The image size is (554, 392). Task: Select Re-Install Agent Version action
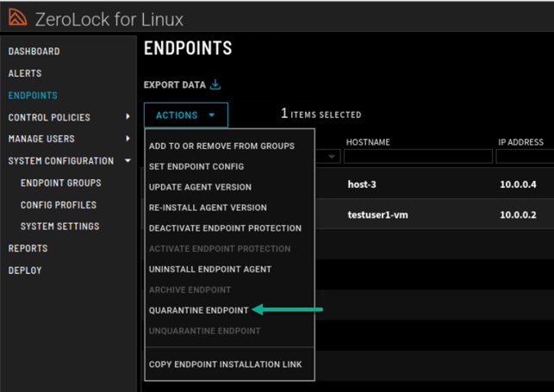click(208, 208)
